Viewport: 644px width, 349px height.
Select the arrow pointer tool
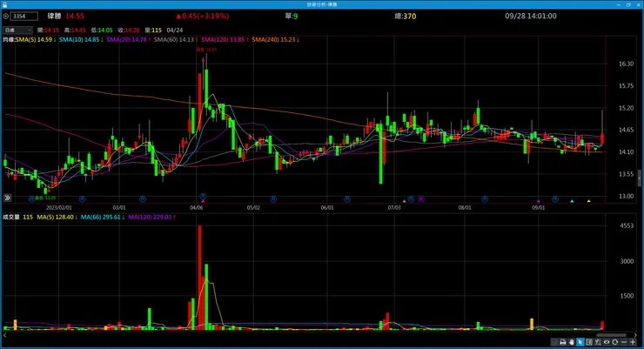coord(580,342)
